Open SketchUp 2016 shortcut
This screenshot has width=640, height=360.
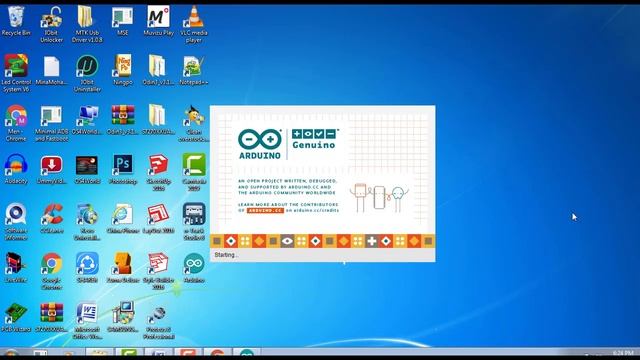click(x=158, y=172)
